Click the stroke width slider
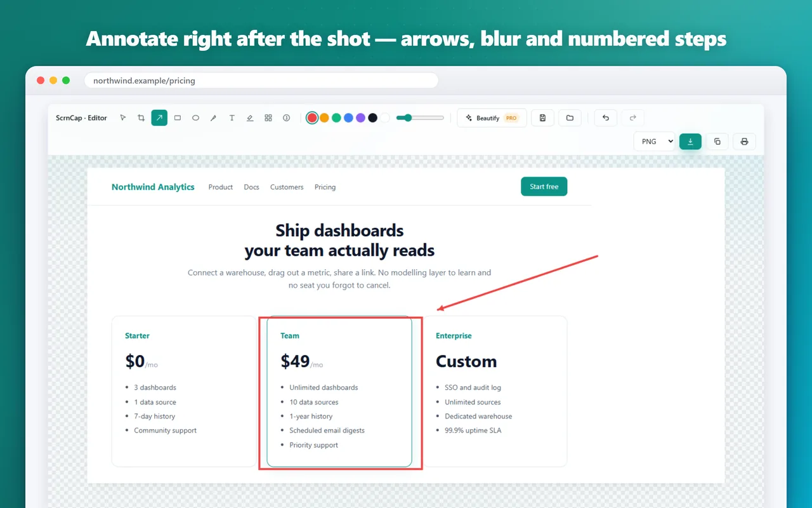The width and height of the screenshot is (812, 508). (420, 117)
